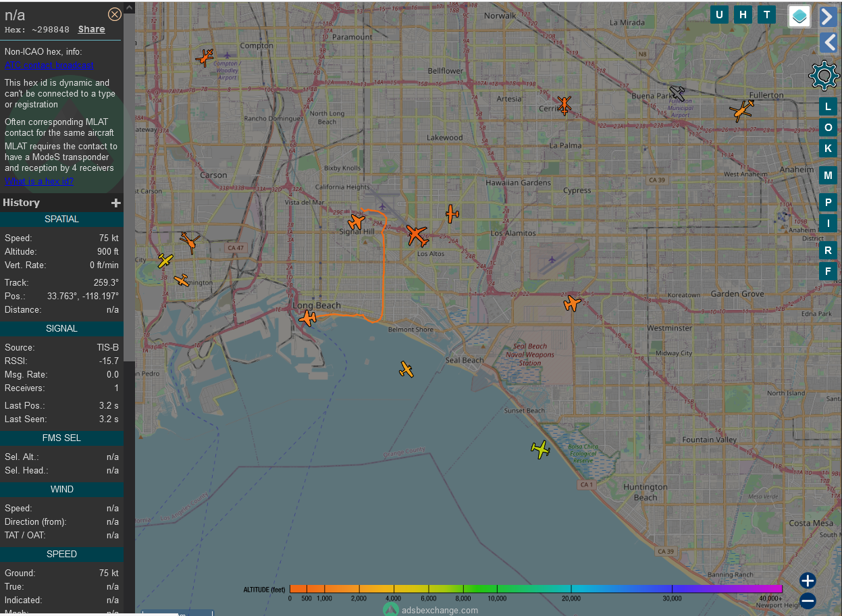
Task: Toggle the M map option button
Action: coord(828,176)
